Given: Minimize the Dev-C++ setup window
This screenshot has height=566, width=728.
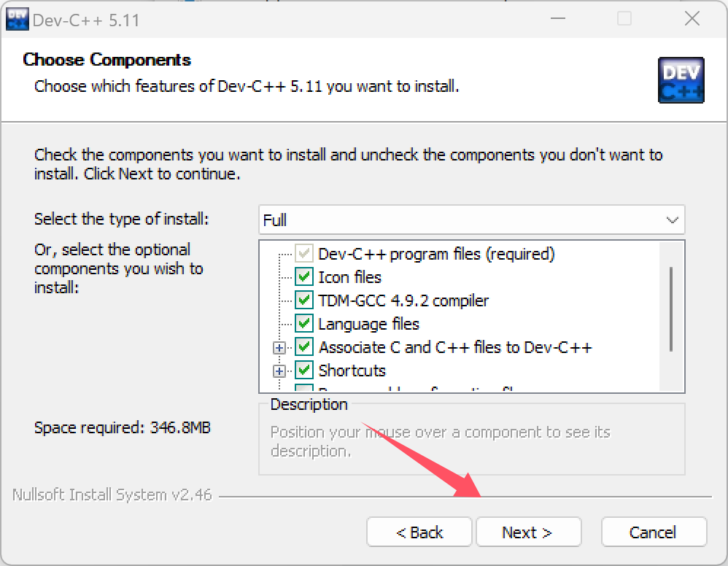Looking at the screenshot, I should (x=557, y=18).
